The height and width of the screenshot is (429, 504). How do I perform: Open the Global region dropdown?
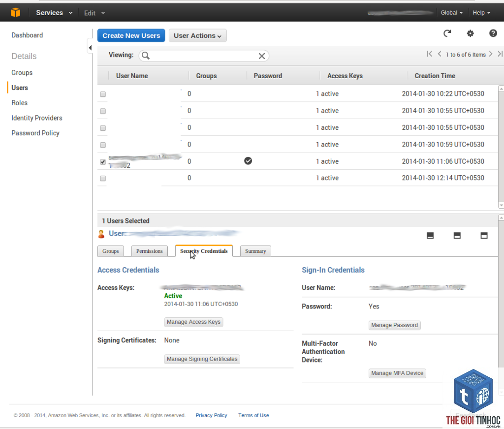point(452,13)
